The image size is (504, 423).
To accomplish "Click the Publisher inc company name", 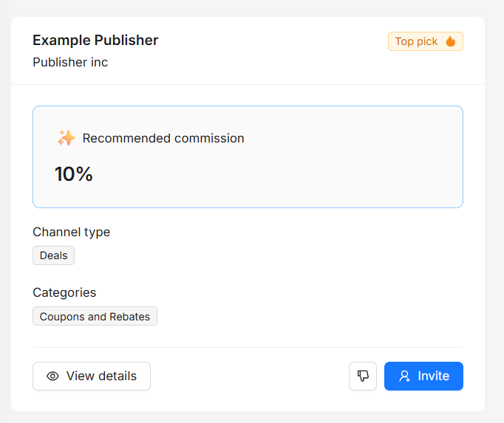I will 70,62.
